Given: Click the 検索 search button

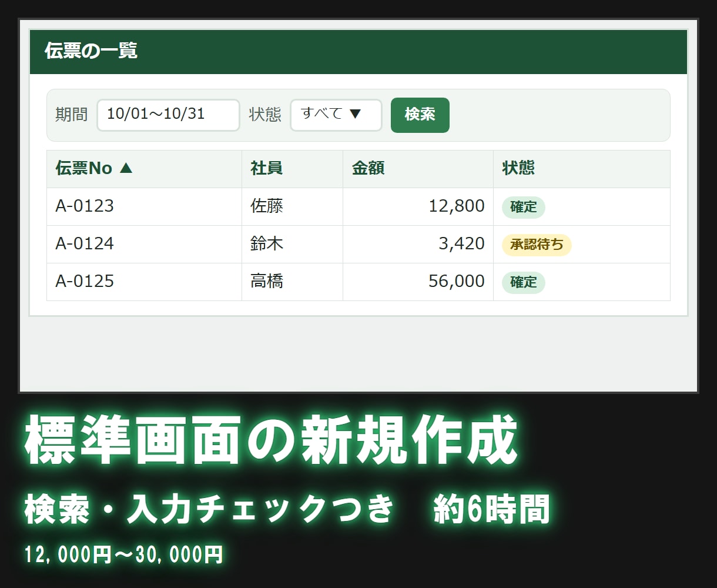Looking at the screenshot, I should click(420, 115).
